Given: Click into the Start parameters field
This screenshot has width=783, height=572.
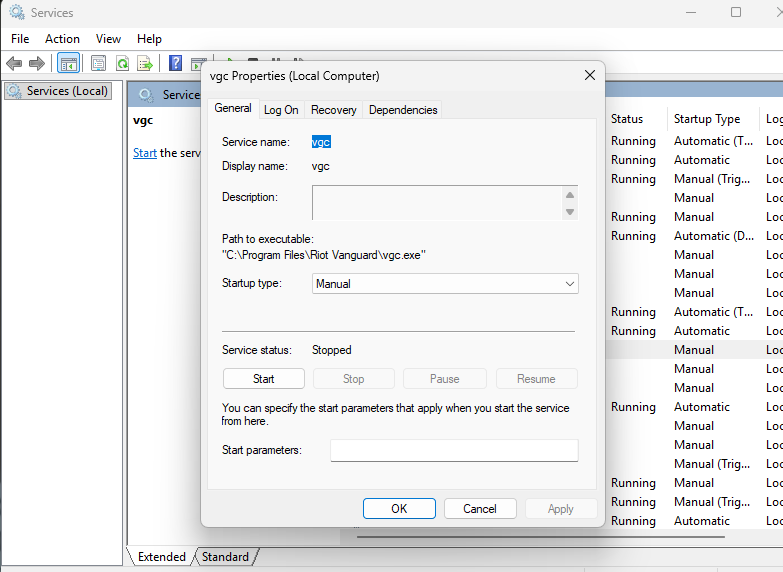Looking at the screenshot, I should (x=454, y=450).
